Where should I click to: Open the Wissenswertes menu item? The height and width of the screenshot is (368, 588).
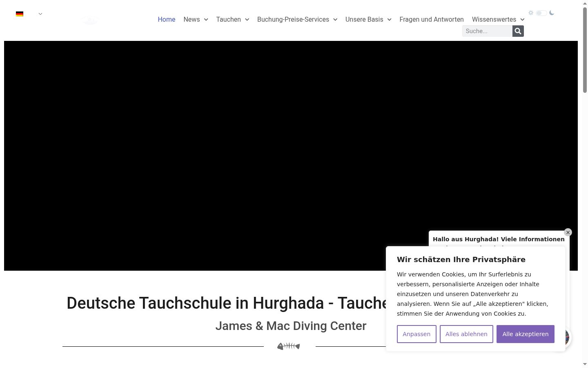click(x=494, y=20)
